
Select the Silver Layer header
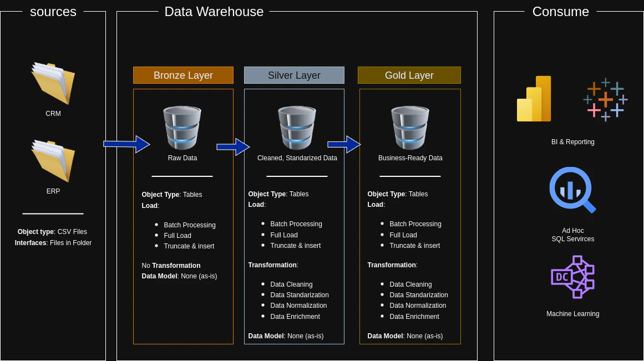pyautogui.click(x=294, y=75)
